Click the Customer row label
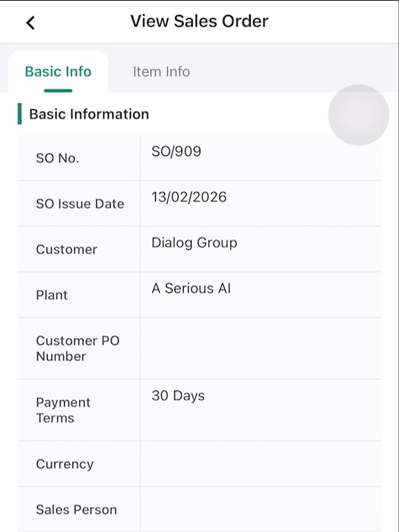The image size is (399, 532). [x=66, y=249]
